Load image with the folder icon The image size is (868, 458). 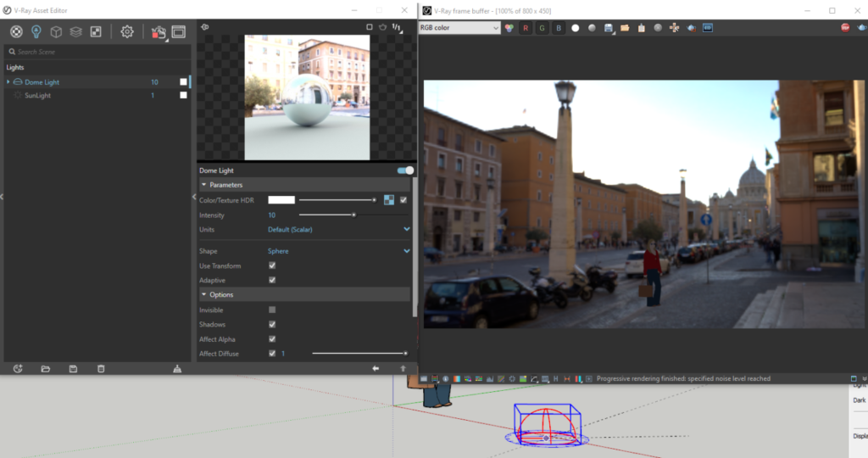[625, 28]
